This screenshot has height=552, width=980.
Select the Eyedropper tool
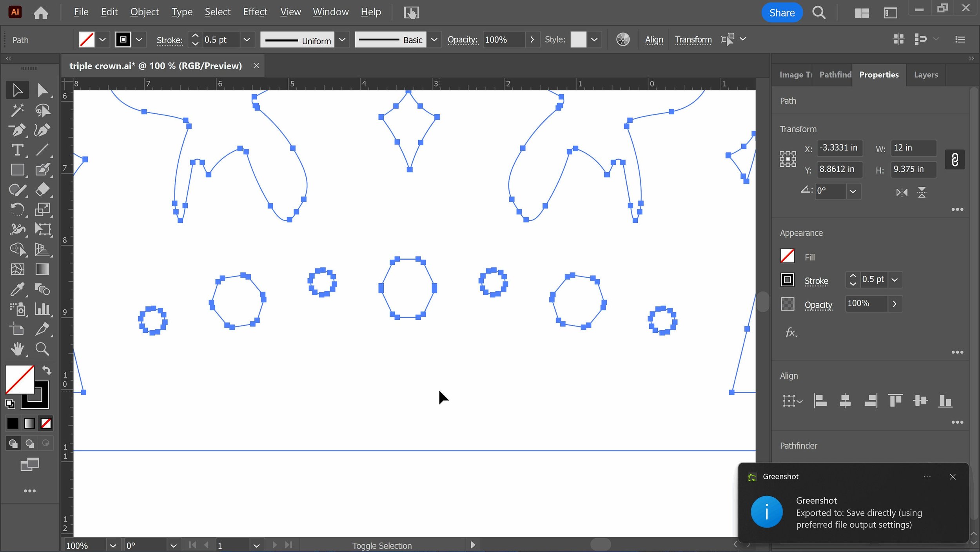17,290
